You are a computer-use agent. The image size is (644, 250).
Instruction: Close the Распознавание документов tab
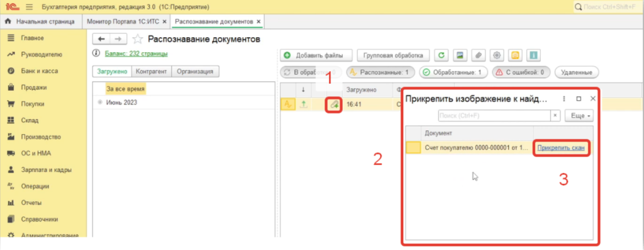point(258,21)
